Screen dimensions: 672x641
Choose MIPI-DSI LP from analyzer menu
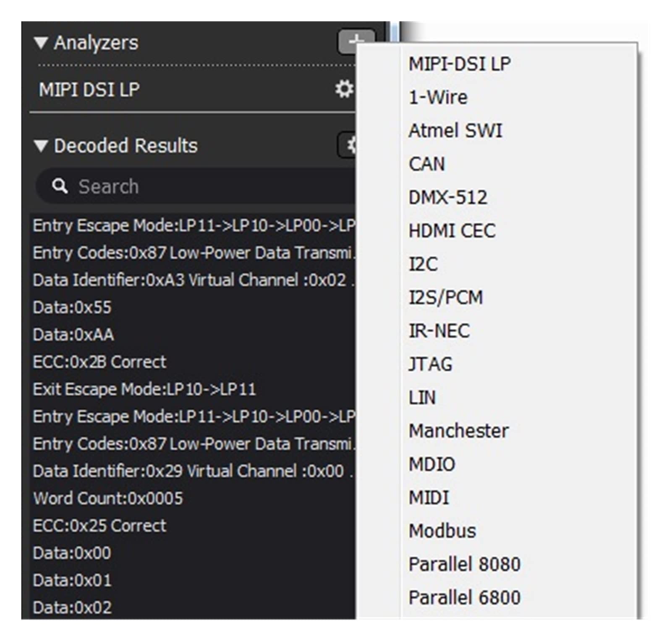pos(460,64)
